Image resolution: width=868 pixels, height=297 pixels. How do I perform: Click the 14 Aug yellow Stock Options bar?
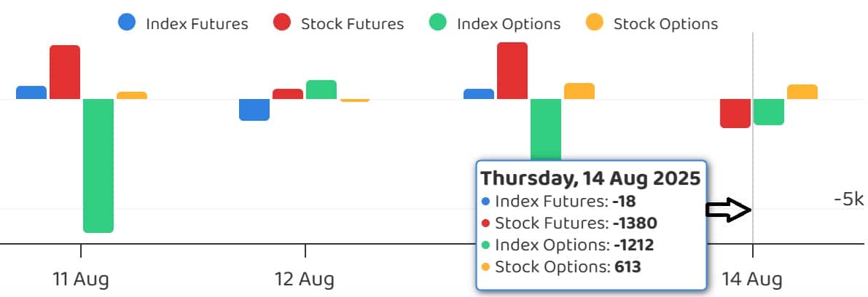coord(802,92)
